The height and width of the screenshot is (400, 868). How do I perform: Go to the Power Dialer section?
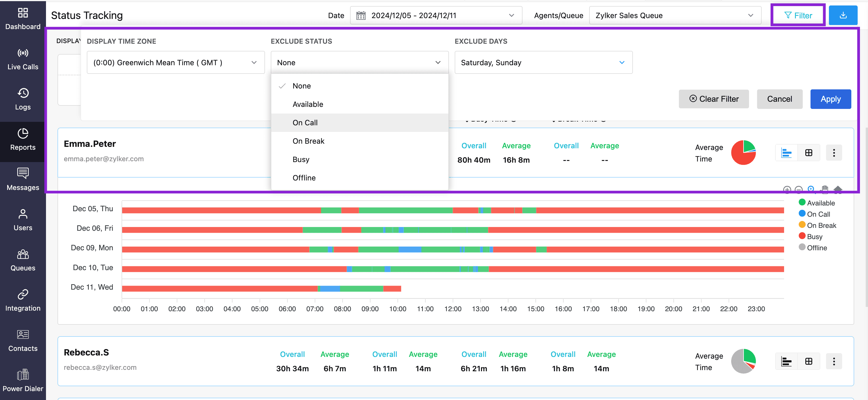(x=23, y=381)
